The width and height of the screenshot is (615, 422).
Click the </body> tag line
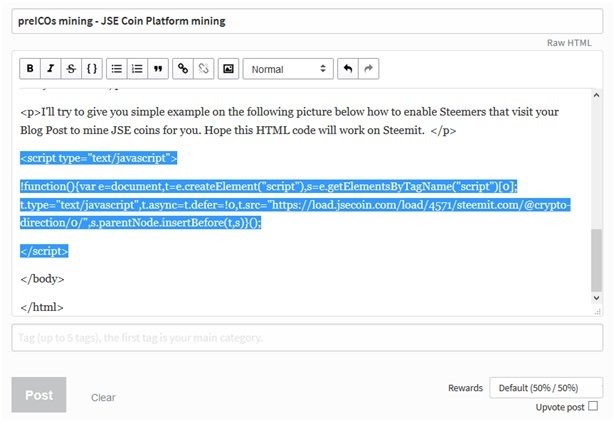click(42, 279)
